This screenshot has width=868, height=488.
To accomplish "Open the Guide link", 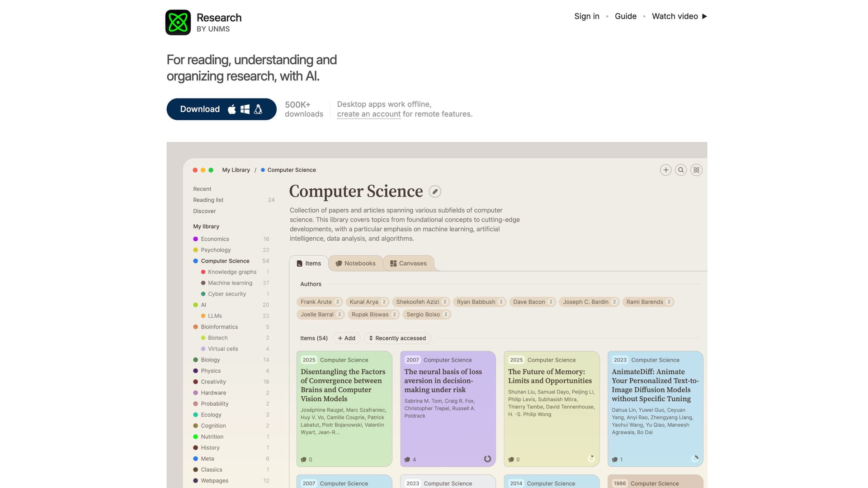I will [626, 16].
